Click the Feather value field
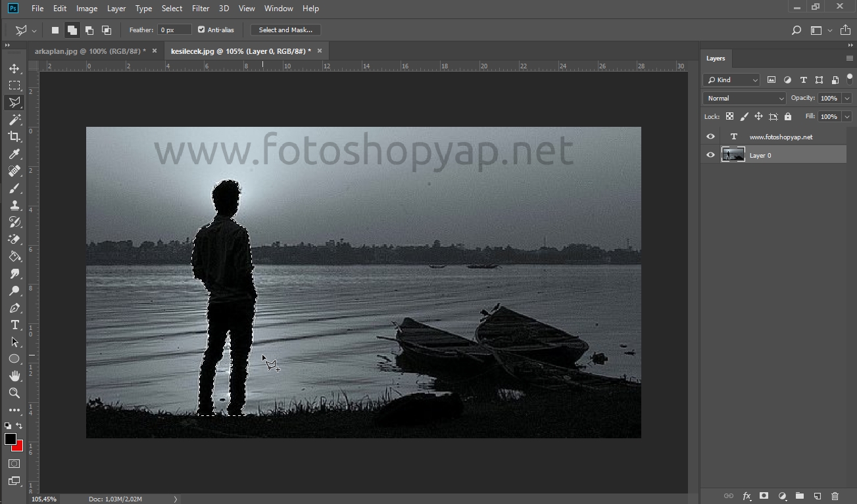This screenshot has height=504, width=857. coord(174,30)
